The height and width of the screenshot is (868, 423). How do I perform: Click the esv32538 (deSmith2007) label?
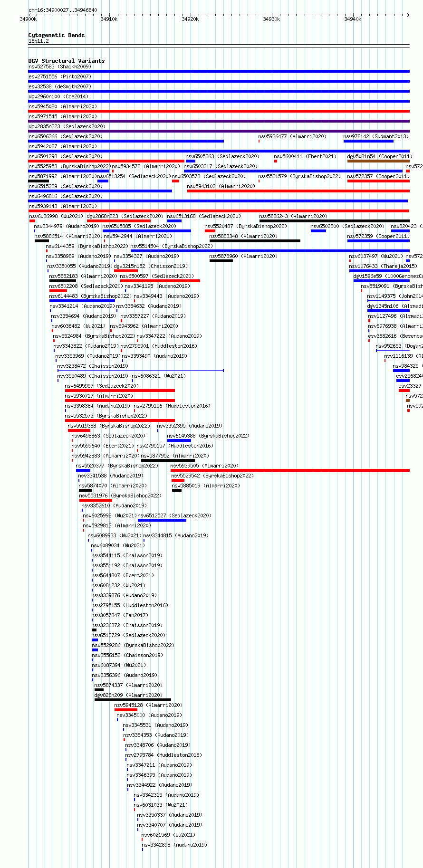(59, 86)
